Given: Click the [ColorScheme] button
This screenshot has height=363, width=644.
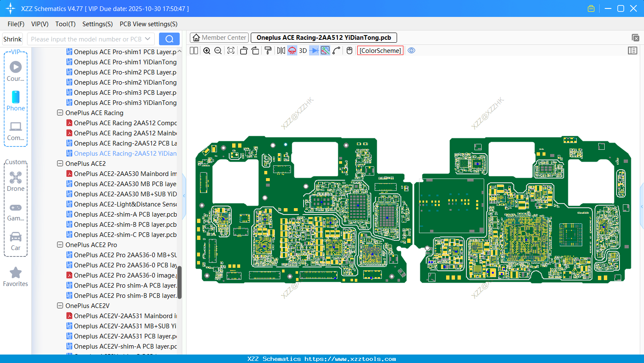Looking at the screenshot, I should (x=380, y=50).
